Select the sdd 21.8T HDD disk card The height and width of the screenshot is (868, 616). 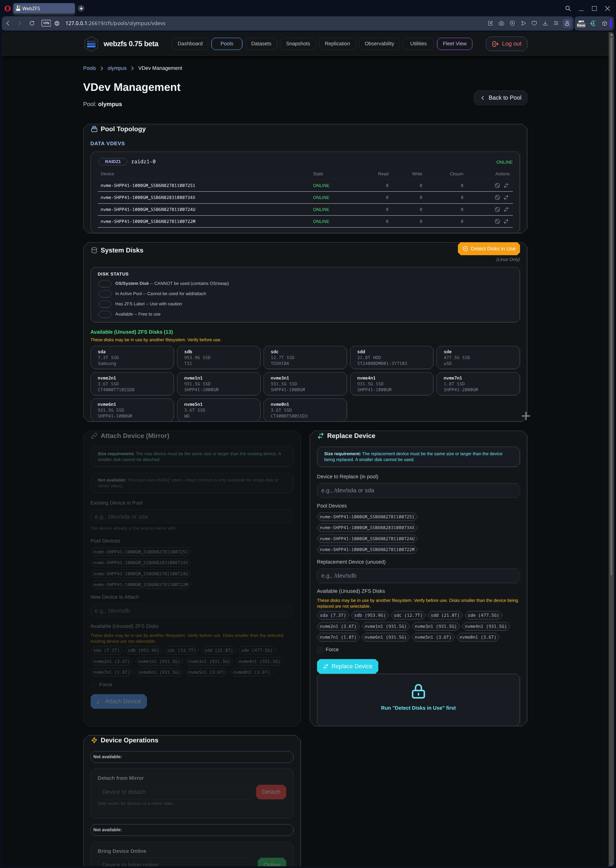click(392, 358)
